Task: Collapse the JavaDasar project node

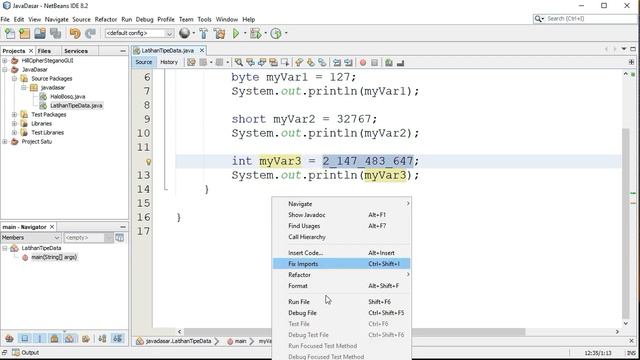Action: point(4,69)
